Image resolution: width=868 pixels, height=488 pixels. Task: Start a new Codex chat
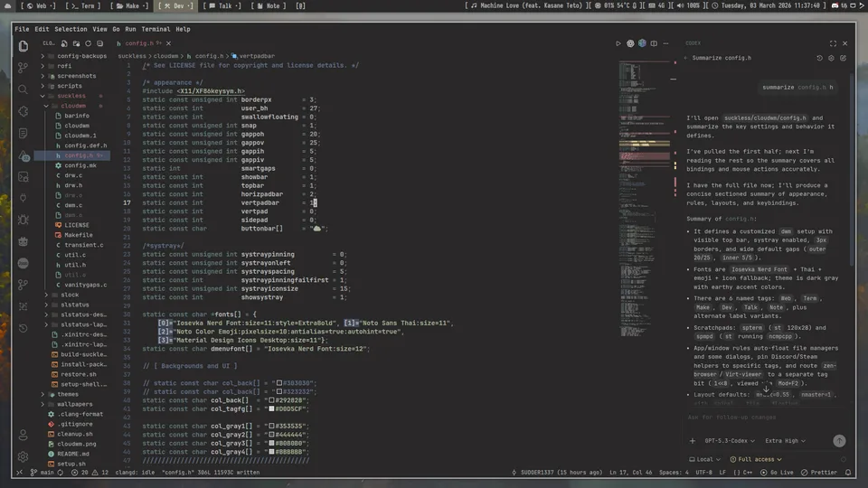coord(843,58)
